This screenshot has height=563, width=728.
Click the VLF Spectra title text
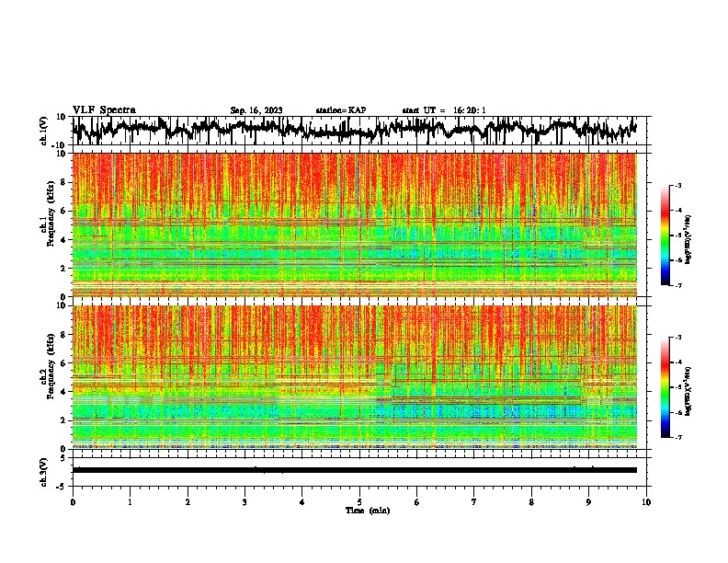click(x=104, y=110)
